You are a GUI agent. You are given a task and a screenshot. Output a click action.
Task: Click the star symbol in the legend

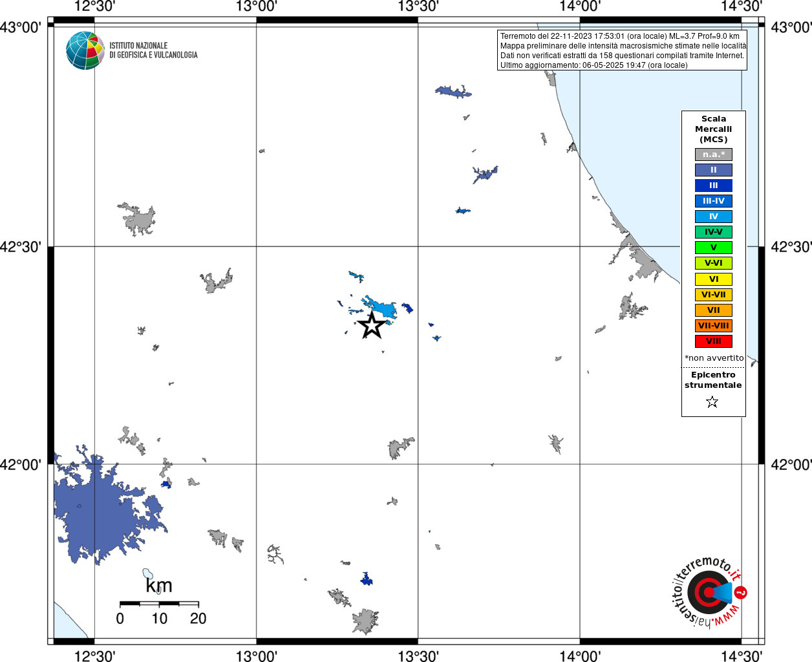[x=712, y=402]
